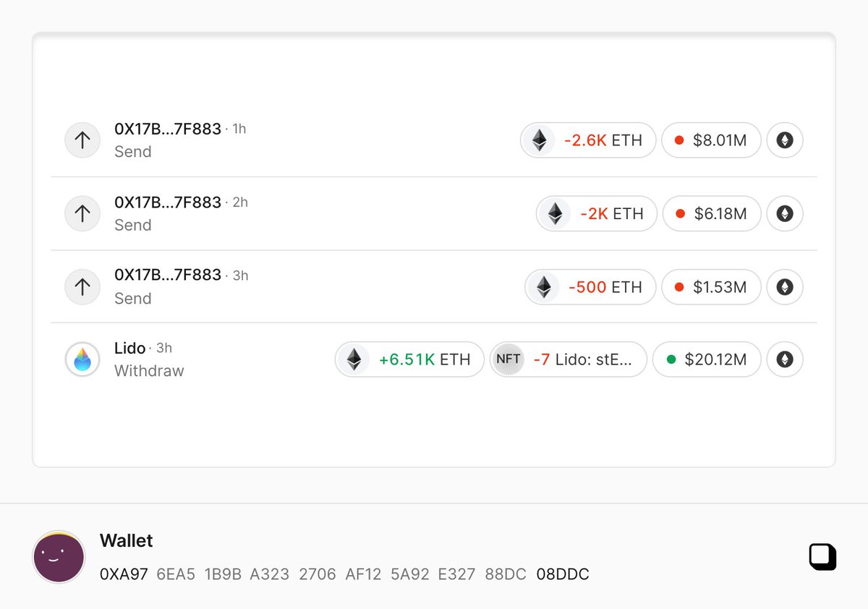Click the Wallet heading text
The width and height of the screenshot is (868, 609).
pos(127,541)
